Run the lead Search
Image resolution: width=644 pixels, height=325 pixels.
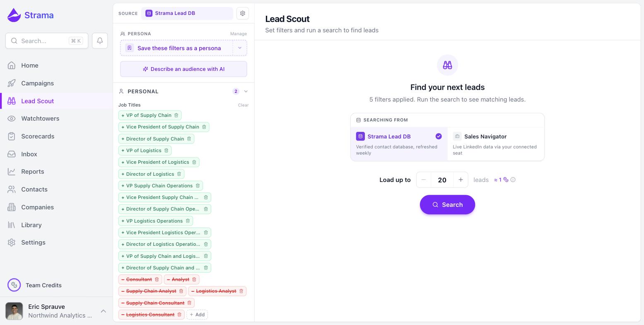click(447, 205)
